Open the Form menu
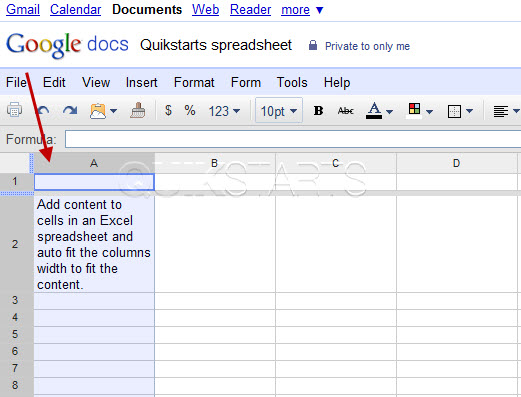The image size is (521, 397). 246,82
